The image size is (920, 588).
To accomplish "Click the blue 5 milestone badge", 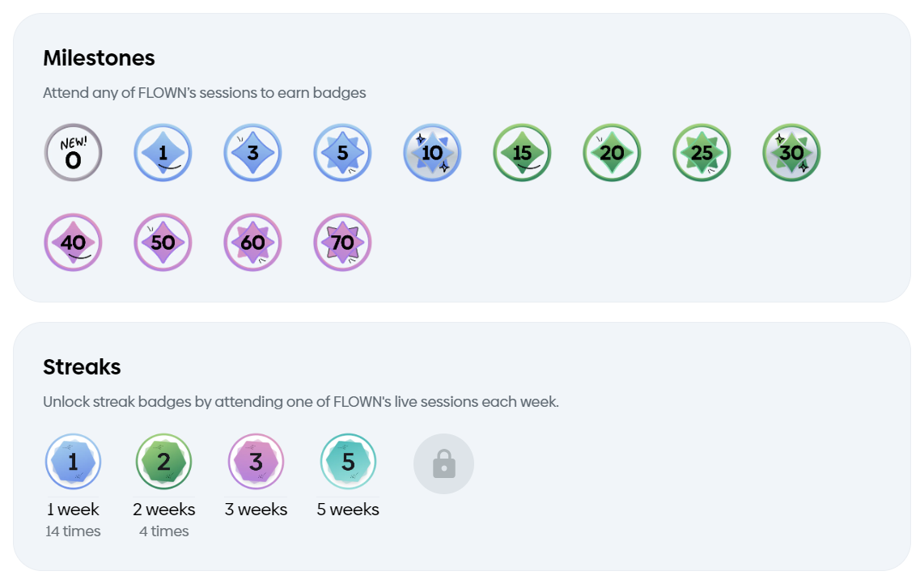I will [342, 152].
